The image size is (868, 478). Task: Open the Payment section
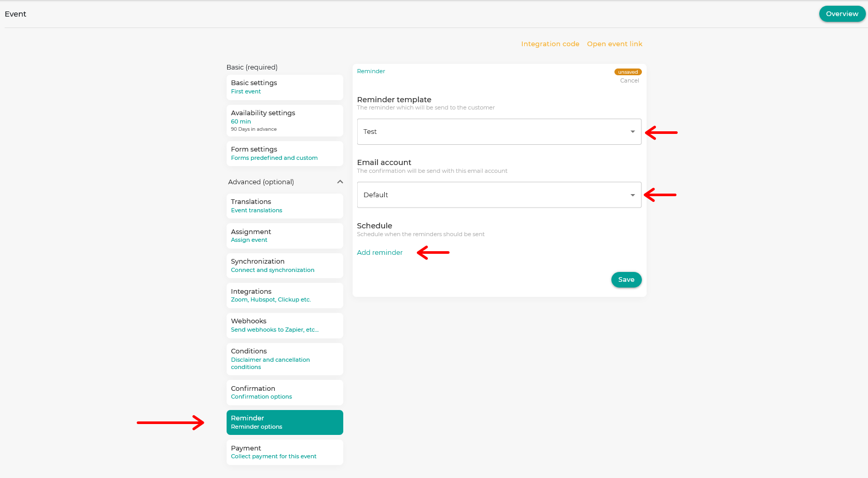(x=285, y=452)
